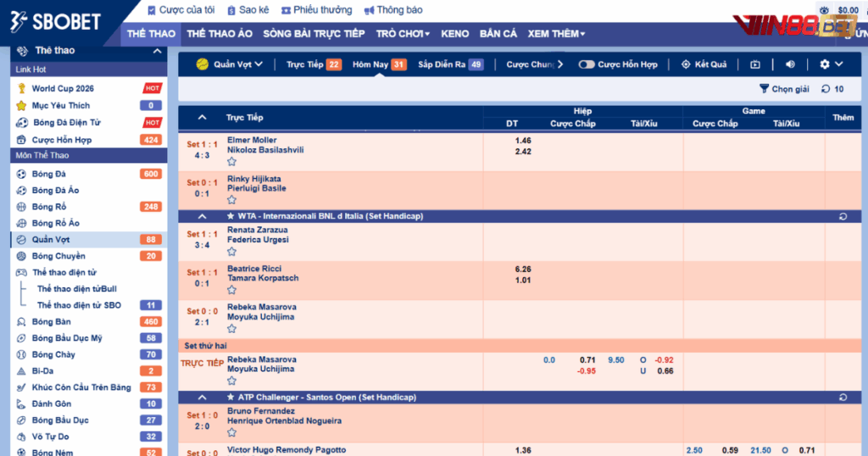The height and width of the screenshot is (456, 868).
Task: Toggle balance visibility eye icon
Action: [824, 10]
